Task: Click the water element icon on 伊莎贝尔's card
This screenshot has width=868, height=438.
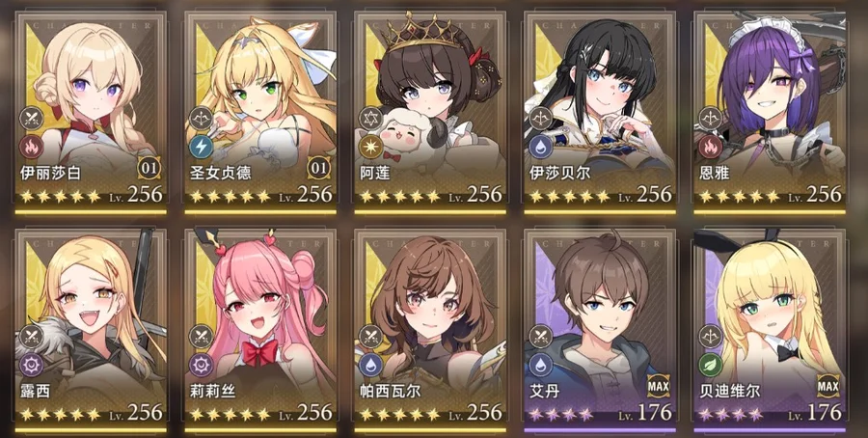Action: 538,147
